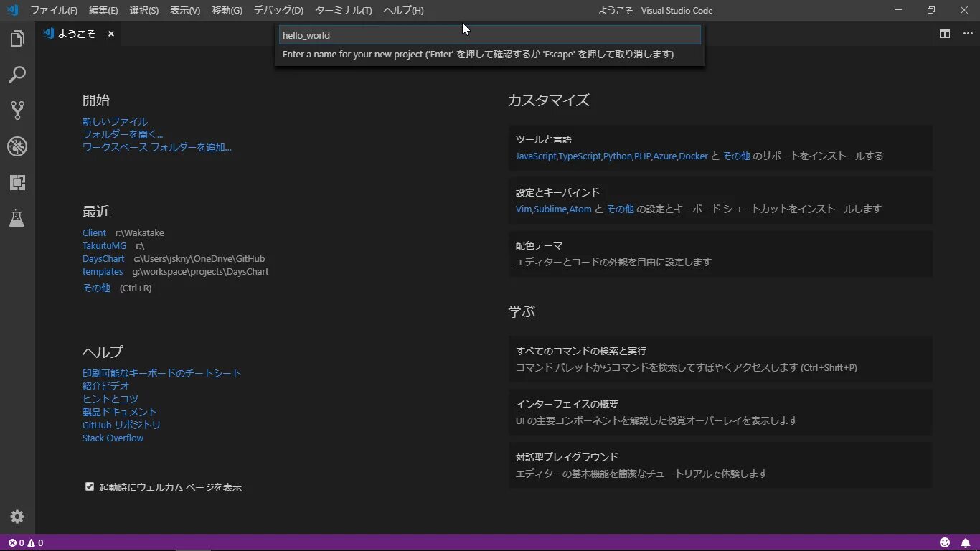Click the split editor icon
This screenshot has width=980, height=551.
click(x=945, y=34)
